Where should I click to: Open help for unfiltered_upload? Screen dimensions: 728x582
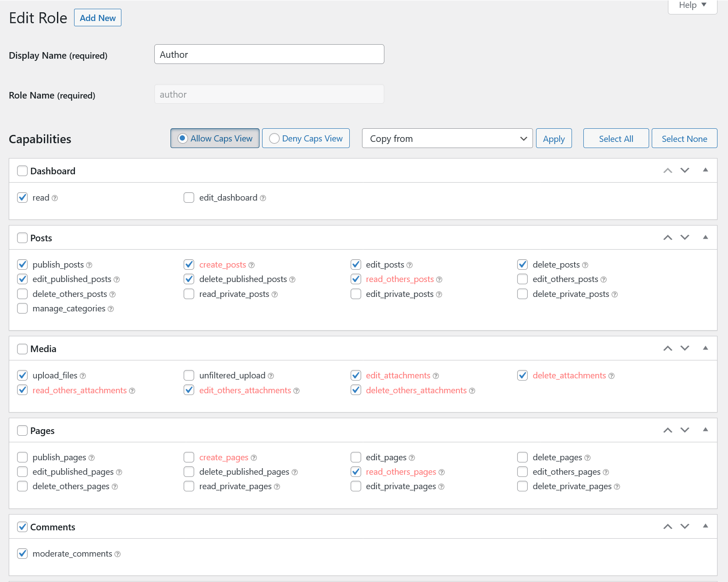point(271,376)
